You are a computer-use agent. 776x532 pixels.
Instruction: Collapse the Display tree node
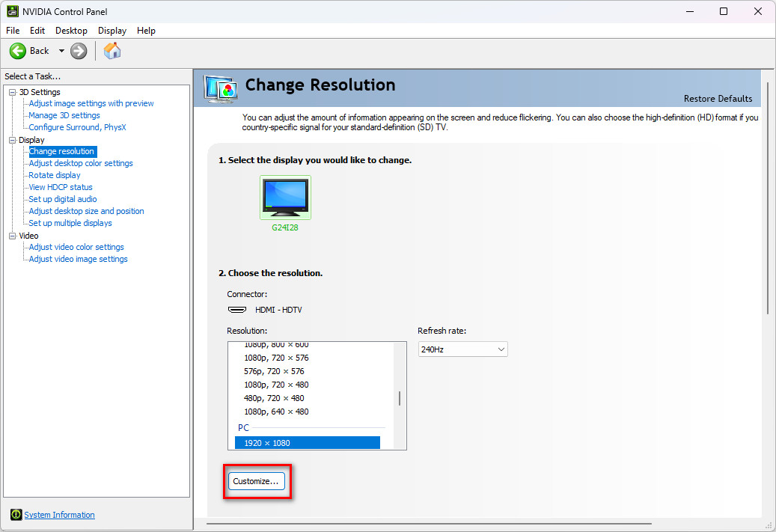13,140
